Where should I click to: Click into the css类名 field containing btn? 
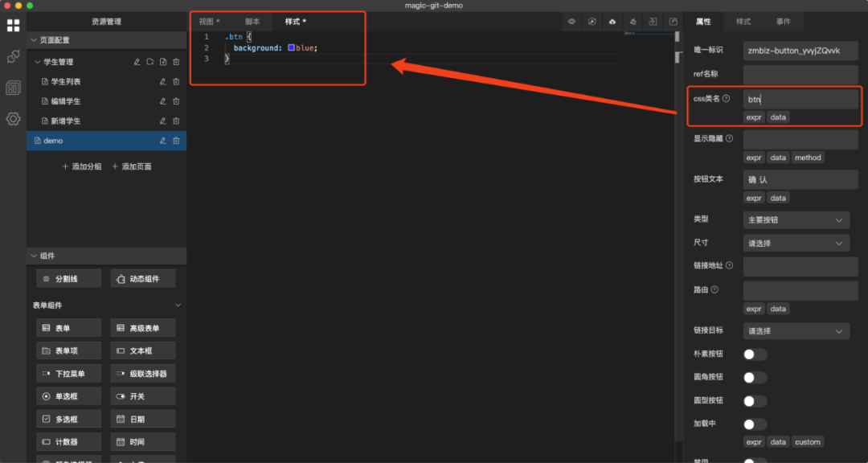pos(800,100)
